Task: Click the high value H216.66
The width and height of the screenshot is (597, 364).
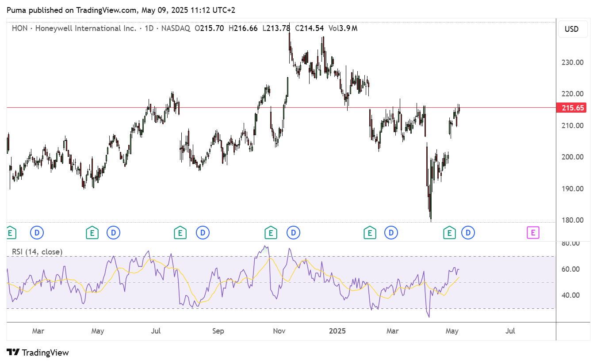Action: click(243, 28)
